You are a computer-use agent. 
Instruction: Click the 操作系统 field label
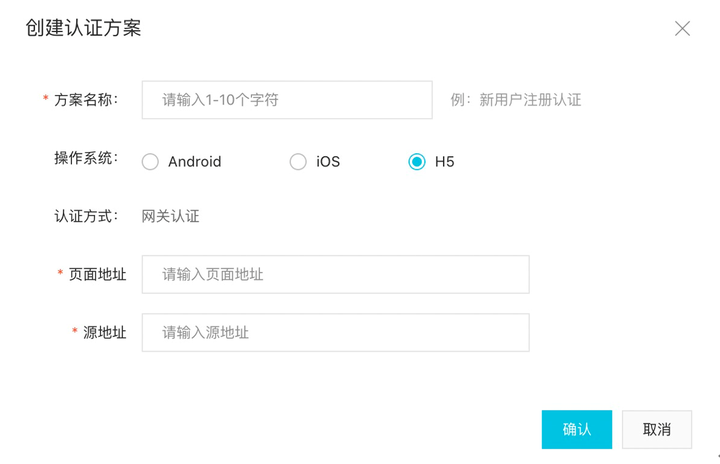point(86,159)
